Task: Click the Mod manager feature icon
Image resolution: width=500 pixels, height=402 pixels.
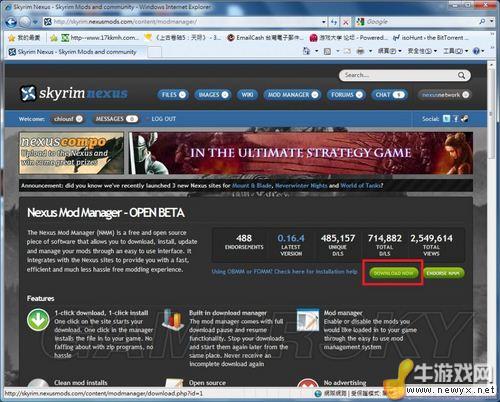Action: 308,320
